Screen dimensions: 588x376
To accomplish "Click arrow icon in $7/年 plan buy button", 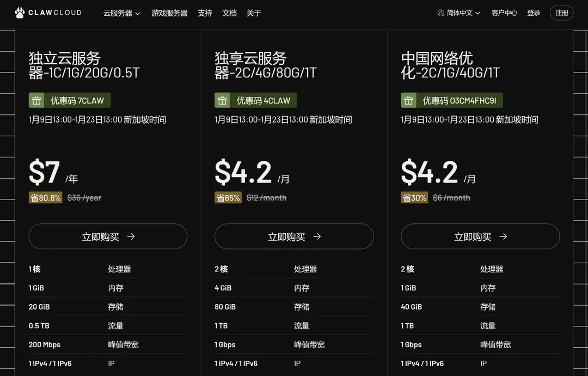I will click(x=131, y=236).
